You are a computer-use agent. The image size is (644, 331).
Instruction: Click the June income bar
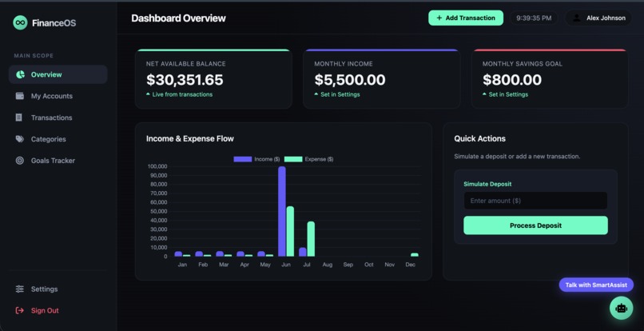click(282, 211)
